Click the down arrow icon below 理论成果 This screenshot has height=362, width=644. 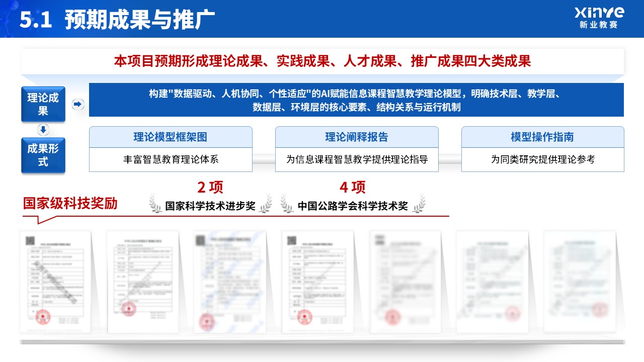(43, 130)
